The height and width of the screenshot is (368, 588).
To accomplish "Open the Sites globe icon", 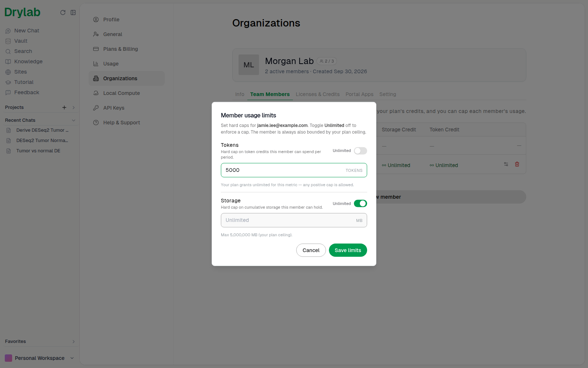I will coord(8,72).
